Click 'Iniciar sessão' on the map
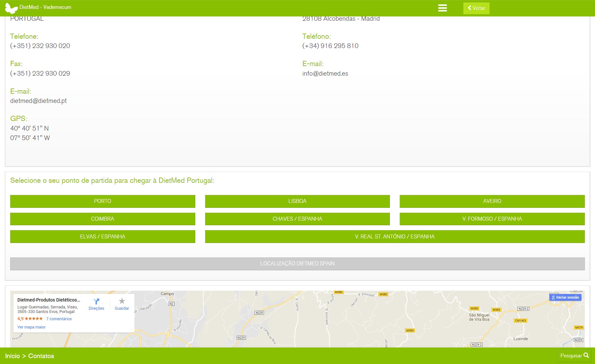This screenshot has width=595, height=364. coord(565,297)
